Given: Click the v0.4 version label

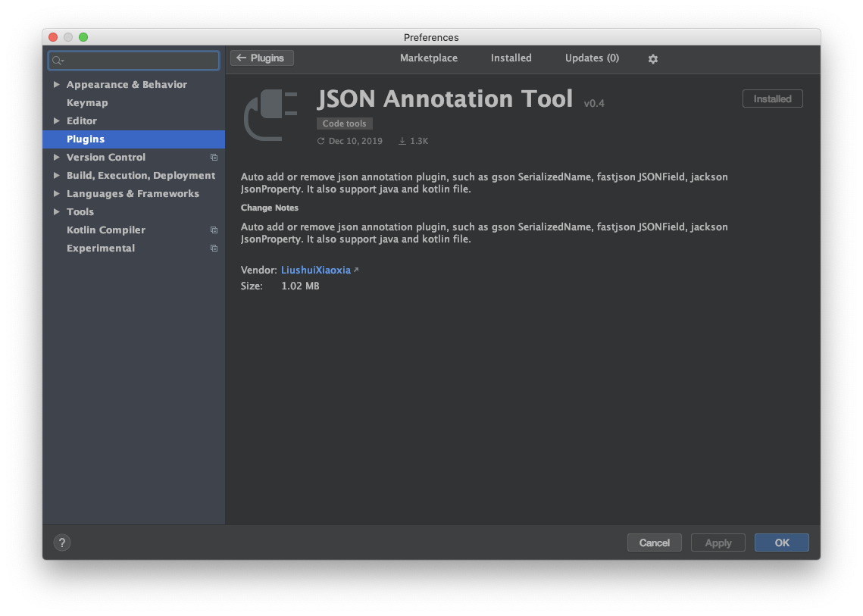Looking at the screenshot, I should point(594,103).
